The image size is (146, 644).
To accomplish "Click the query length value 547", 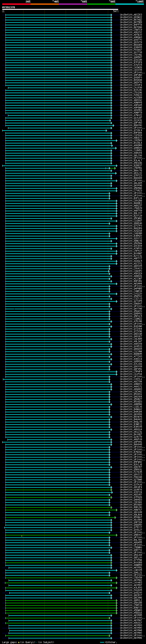I will (x=115, y=11).
